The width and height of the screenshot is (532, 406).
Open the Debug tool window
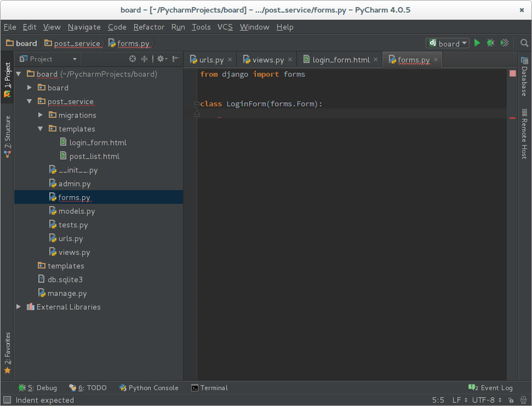point(37,388)
